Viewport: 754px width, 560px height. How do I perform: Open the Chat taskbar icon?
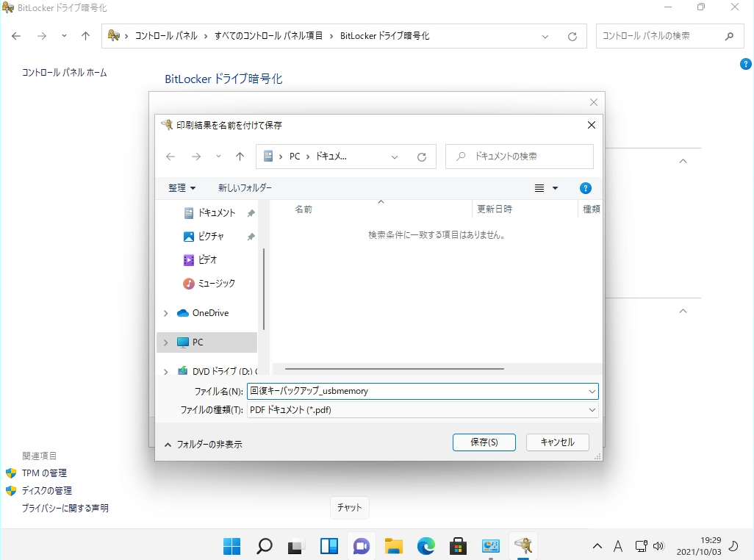(x=361, y=546)
